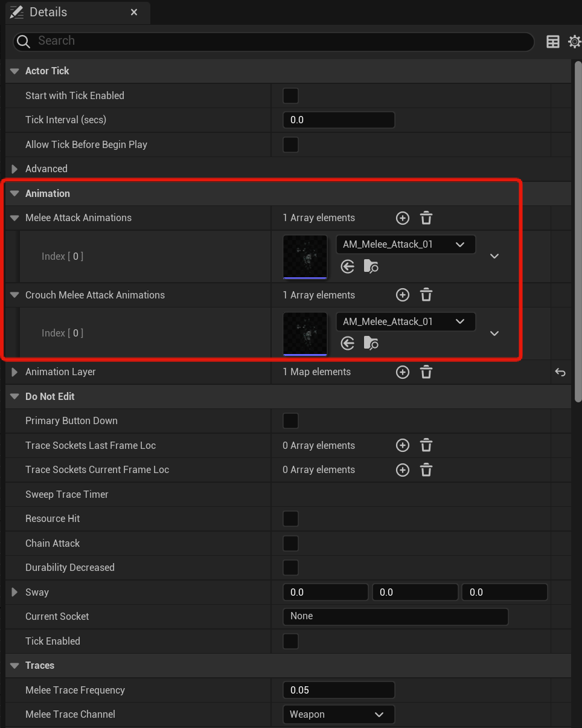Add element to Melee Attack Animations array
This screenshot has width=582, height=728.
pos(402,217)
